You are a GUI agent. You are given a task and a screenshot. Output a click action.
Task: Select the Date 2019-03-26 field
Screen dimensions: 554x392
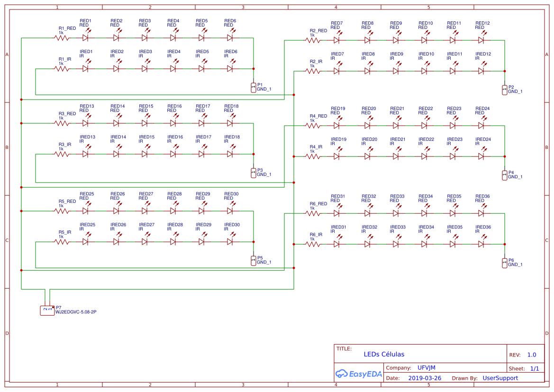tap(425, 378)
